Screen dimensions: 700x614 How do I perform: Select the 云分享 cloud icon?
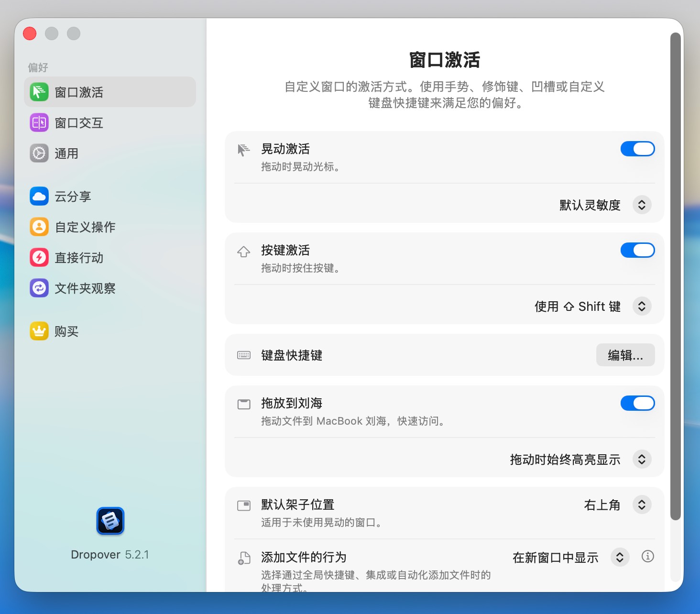coord(39,197)
